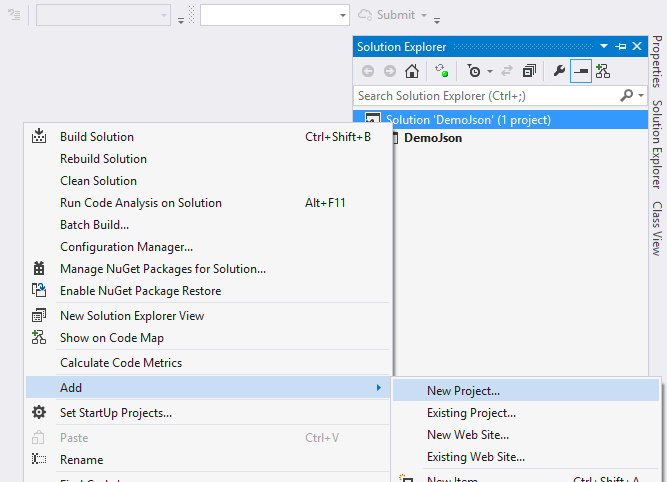This screenshot has height=482, width=667.
Task: Click the View Class Diagram icon
Action: [x=603, y=71]
